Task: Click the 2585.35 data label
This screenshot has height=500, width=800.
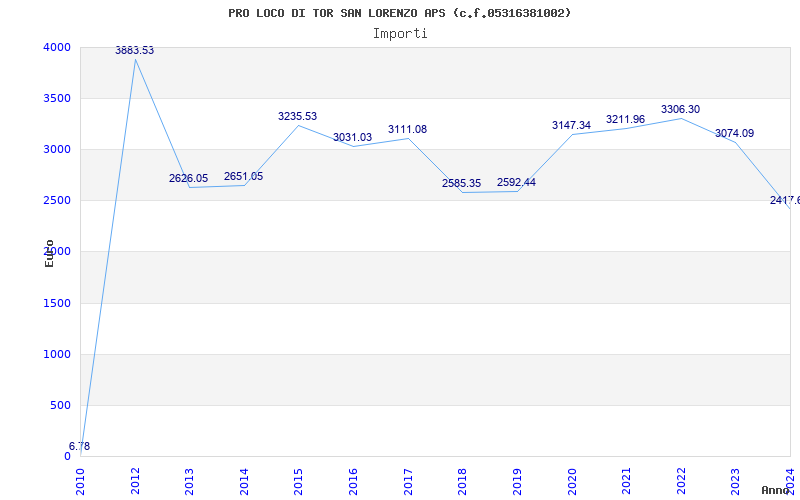Action: [x=461, y=184]
